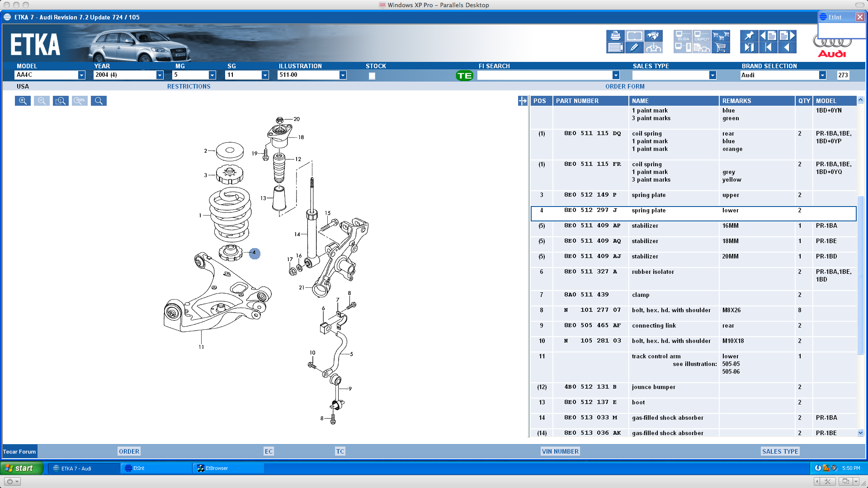Open the parts list icon below printer

click(x=615, y=47)
